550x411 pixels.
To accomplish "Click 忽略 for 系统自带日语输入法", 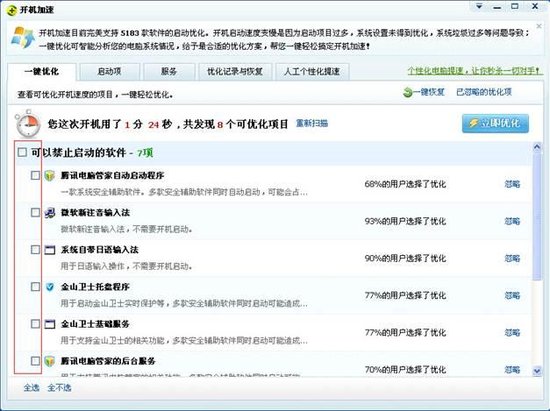I will (x=512, y=258).
